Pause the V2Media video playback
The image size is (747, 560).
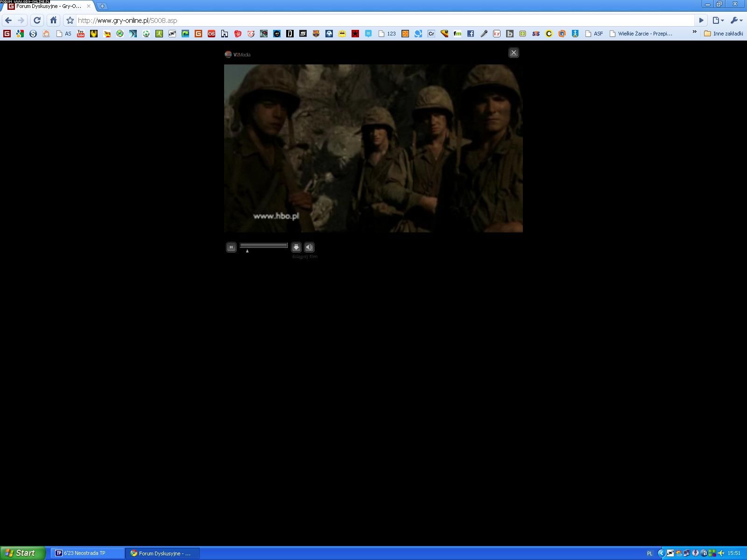coord(231,247)
